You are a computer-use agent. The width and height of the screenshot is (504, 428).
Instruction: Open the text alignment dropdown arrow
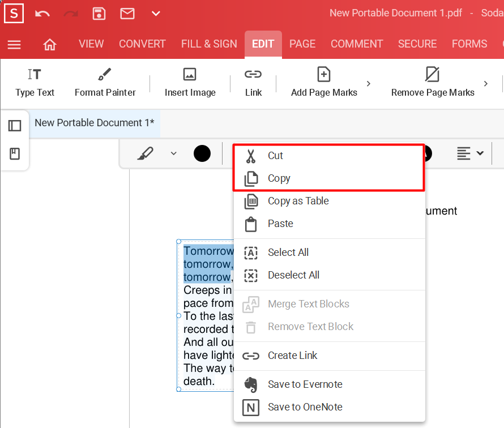pyautogui.click(x=480, y=153)
